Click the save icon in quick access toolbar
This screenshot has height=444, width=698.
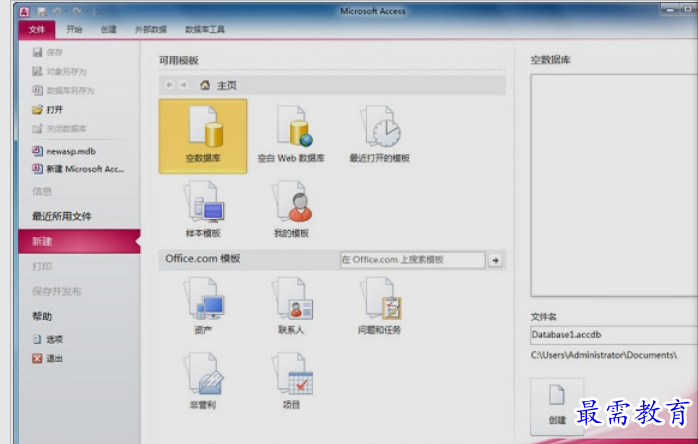click(x=42, y=12)
